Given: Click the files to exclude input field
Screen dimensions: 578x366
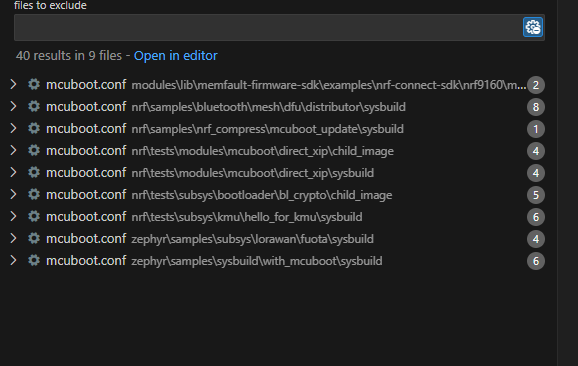Looking at the screenshot, I should click(x=268, y=27).
